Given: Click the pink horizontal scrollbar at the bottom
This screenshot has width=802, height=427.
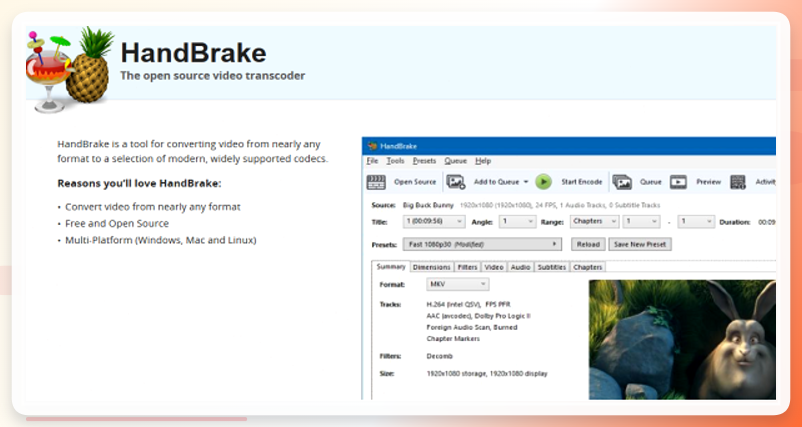Looking at the screenshot, I should click(136, 419).
